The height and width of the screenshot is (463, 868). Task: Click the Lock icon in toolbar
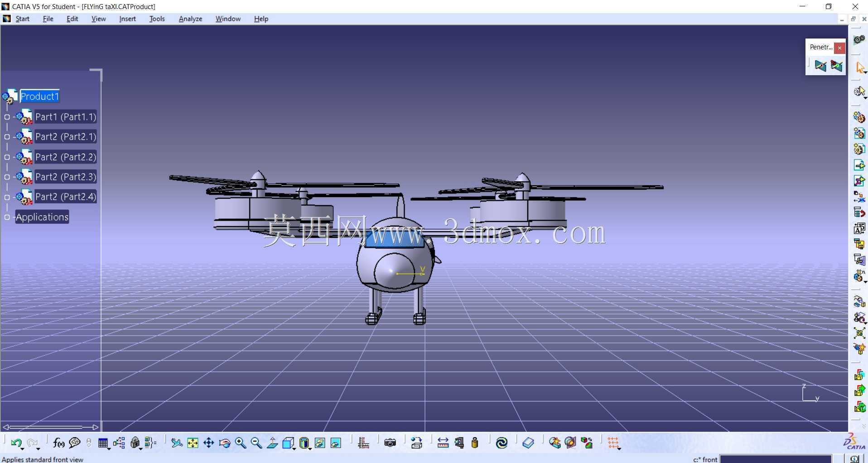click(x=135, y=443)
